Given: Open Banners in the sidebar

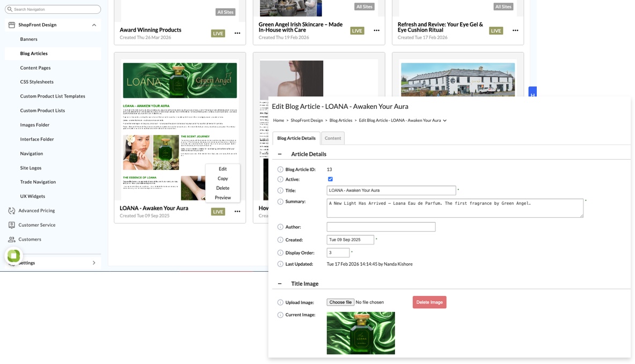Looking at the screenshot, I should [x=29, y=39].
